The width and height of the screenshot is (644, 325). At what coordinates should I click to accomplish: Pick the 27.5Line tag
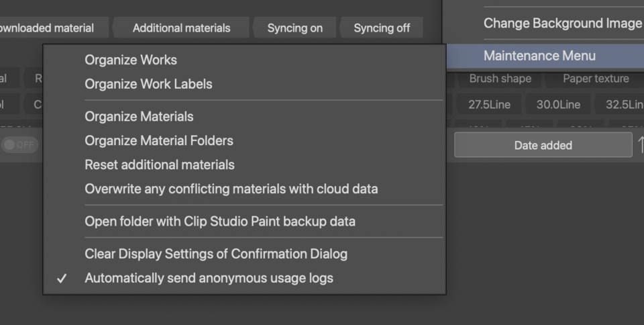coord(489,104)
